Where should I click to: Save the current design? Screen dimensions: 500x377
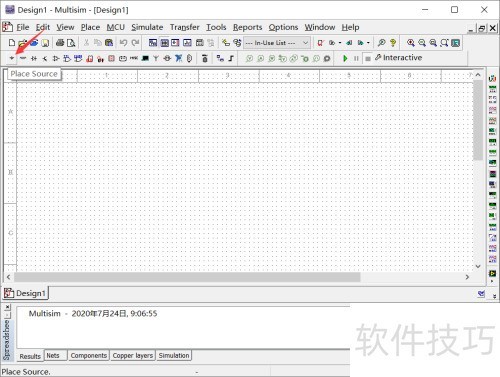tap(45, 43)
